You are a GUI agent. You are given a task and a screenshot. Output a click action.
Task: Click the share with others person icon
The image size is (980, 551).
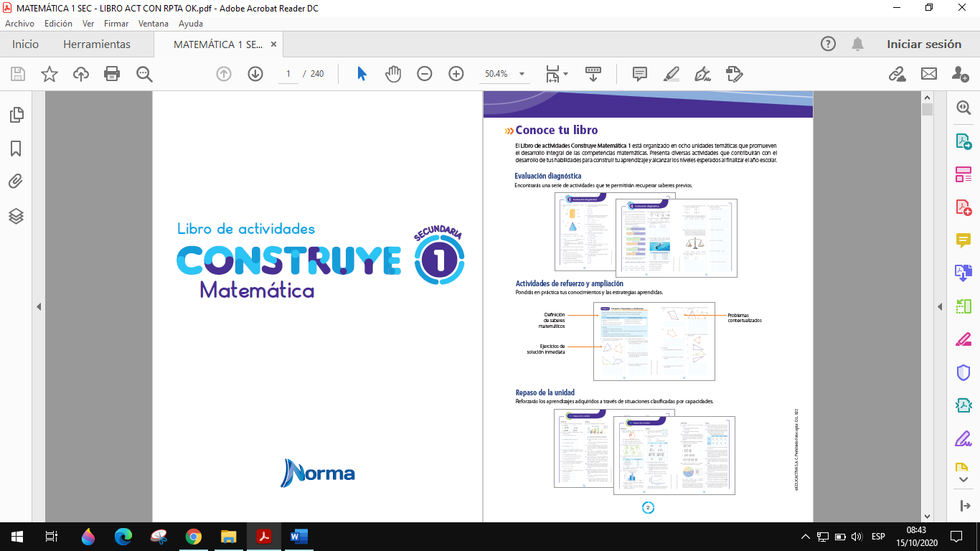pos(960,74)
